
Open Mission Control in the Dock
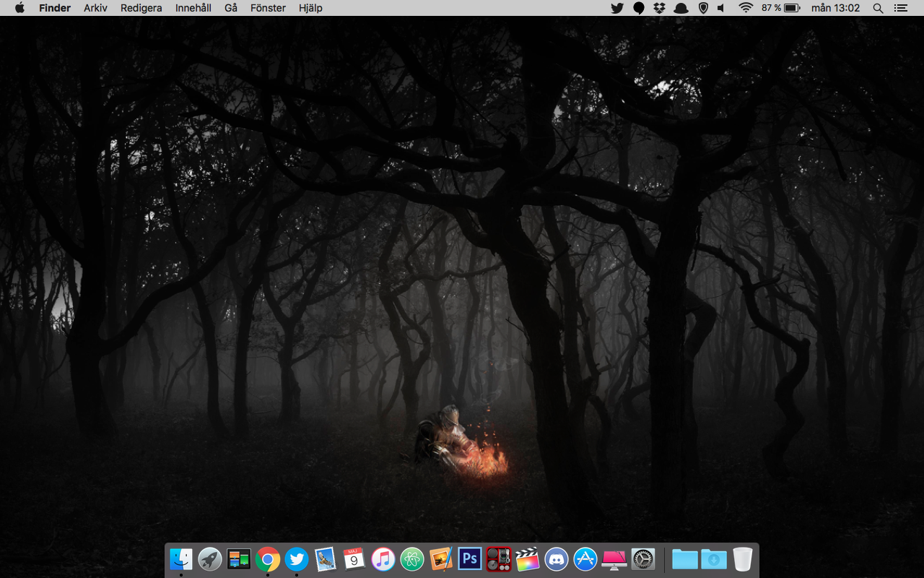point(238,559)
